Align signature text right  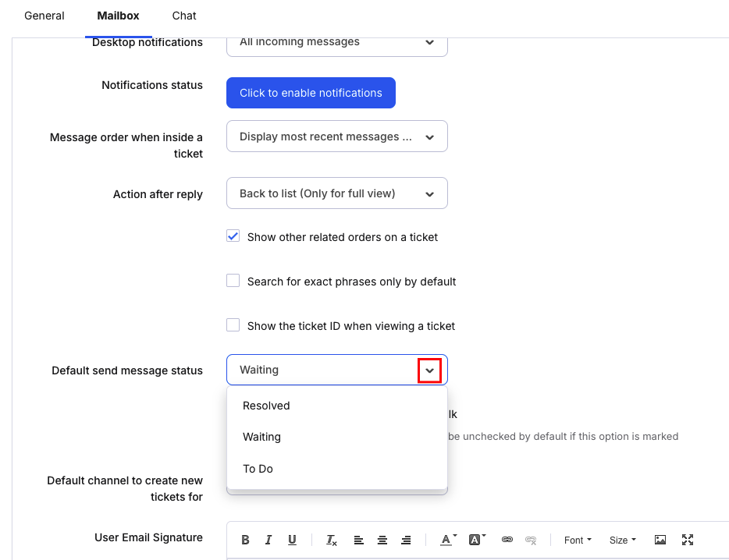click(x=406, y=540)
